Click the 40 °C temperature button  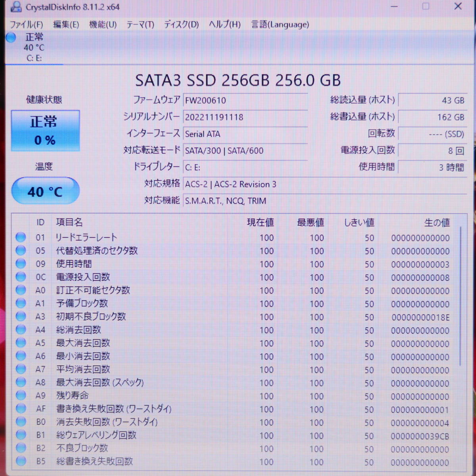45,191
